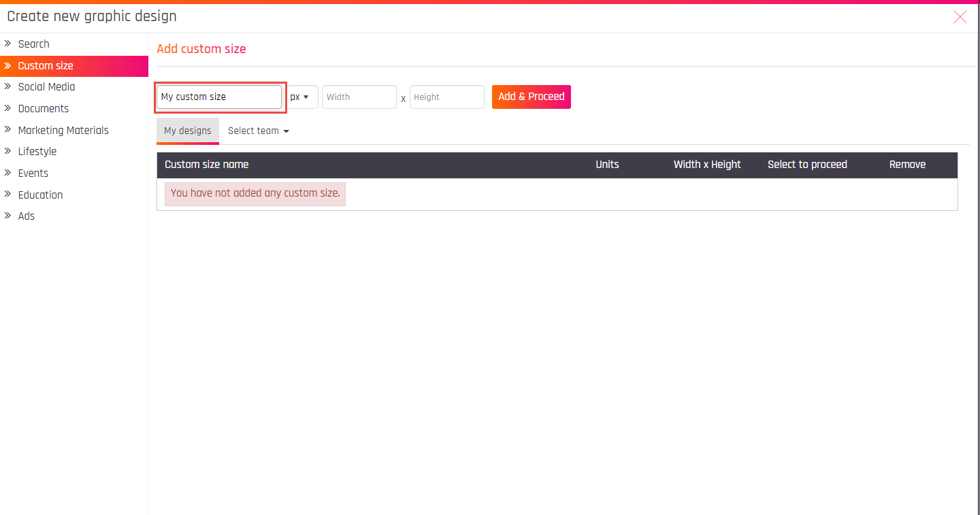
Task: Click the Add custom size heading
Action: pos(201,49)
